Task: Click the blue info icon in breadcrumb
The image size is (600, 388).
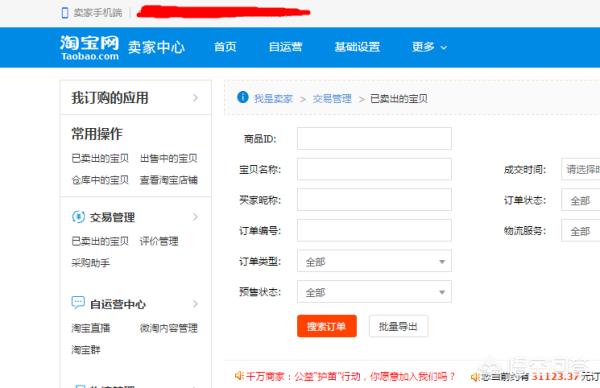Action: click(x=243, y=97)
